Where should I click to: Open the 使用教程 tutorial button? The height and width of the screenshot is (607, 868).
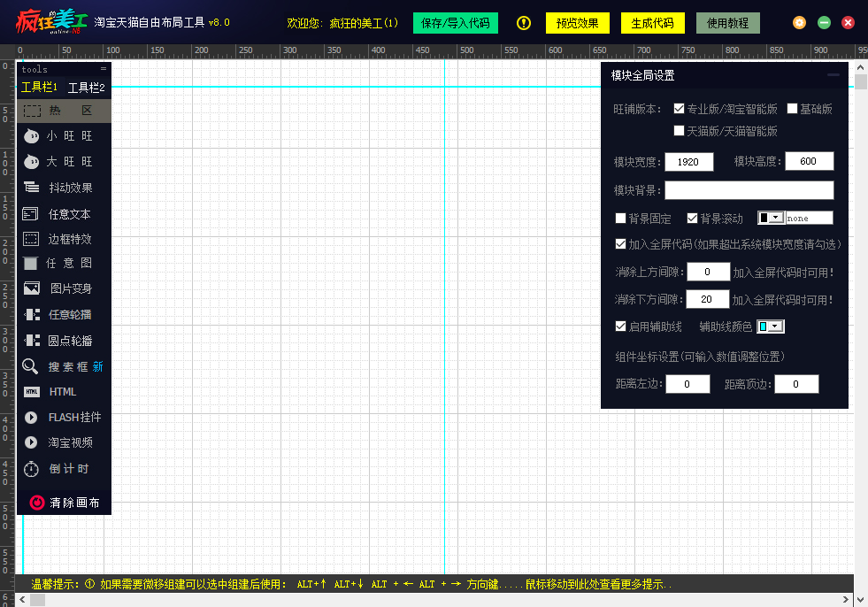pyautogui.click(x=728, y=23)
